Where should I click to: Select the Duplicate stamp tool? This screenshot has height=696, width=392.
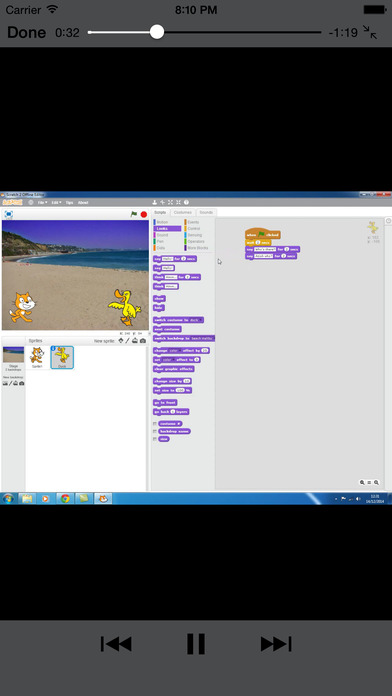click(x=154, y=202)
